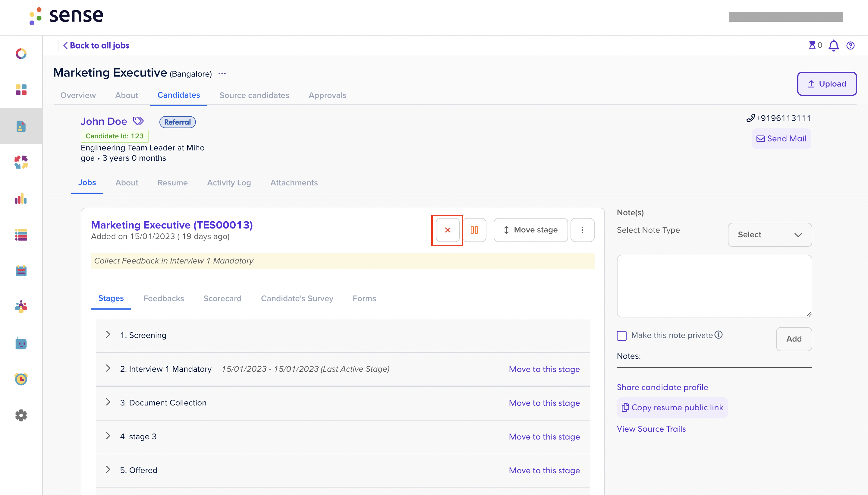Viewport: 868px width, 495px height.
Task: Open the four-arrows sidebar icon
Action: (x=21, y=162)
